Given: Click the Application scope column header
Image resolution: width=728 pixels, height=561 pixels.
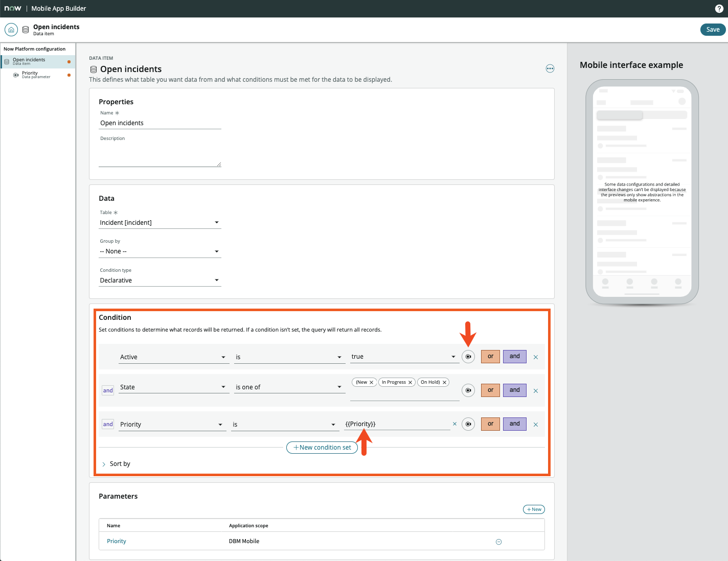Looking at the screenshot, I should click(x=248, y=526).
